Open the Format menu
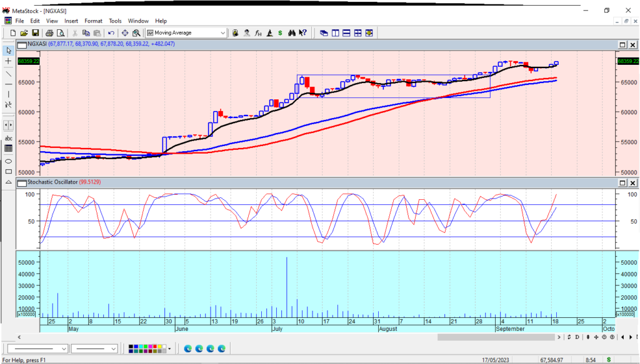 tap(93, 21)
